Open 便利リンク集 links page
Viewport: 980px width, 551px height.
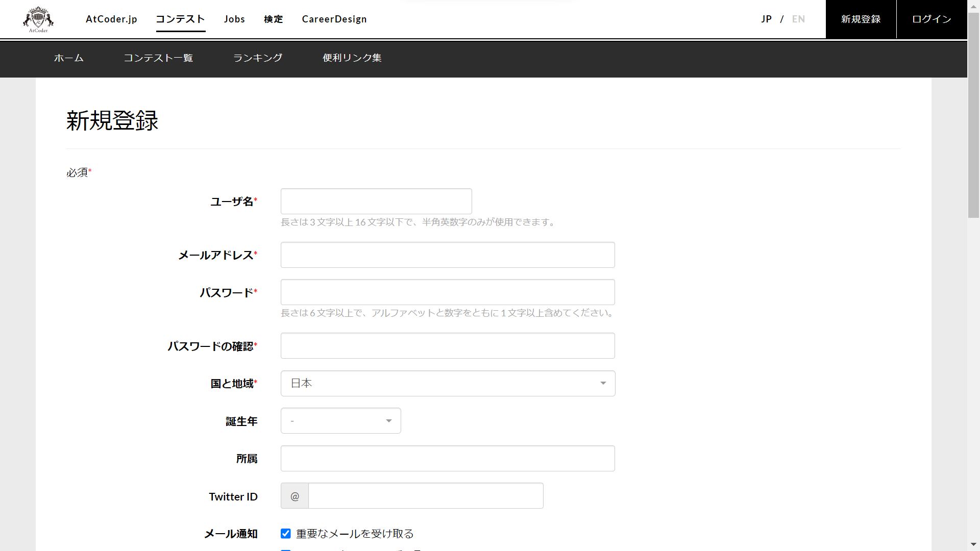click(x=352, y=58)
